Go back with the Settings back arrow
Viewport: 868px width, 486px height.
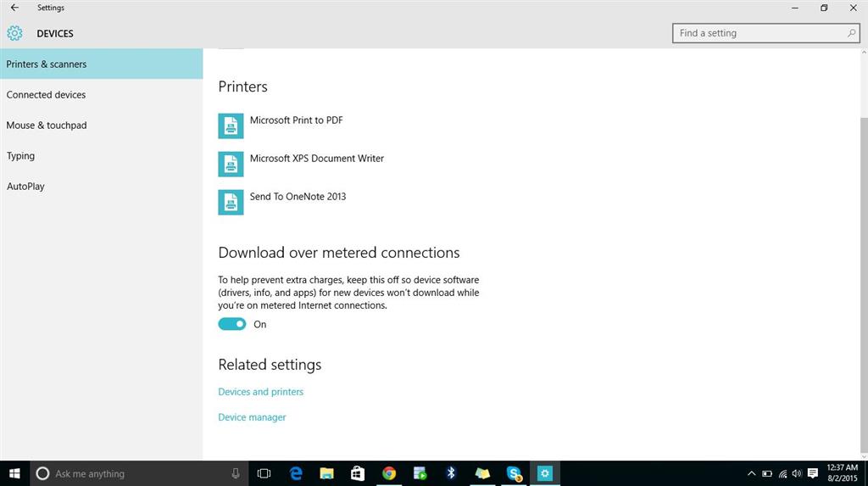click(14, 8)
